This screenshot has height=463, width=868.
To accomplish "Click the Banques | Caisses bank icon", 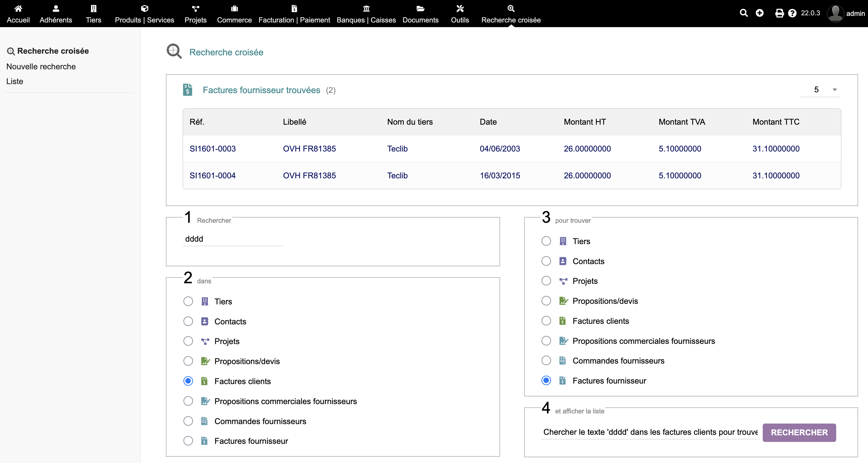I will [366, 8].
